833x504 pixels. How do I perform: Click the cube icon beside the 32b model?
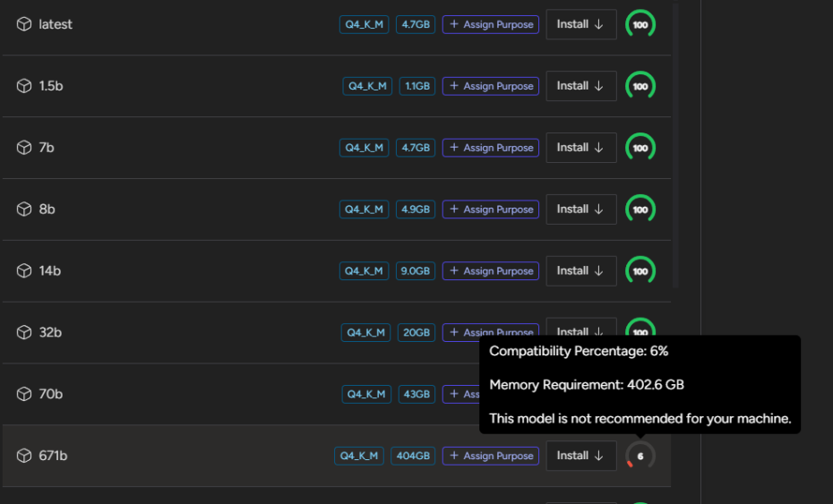[x=24, y=332]
